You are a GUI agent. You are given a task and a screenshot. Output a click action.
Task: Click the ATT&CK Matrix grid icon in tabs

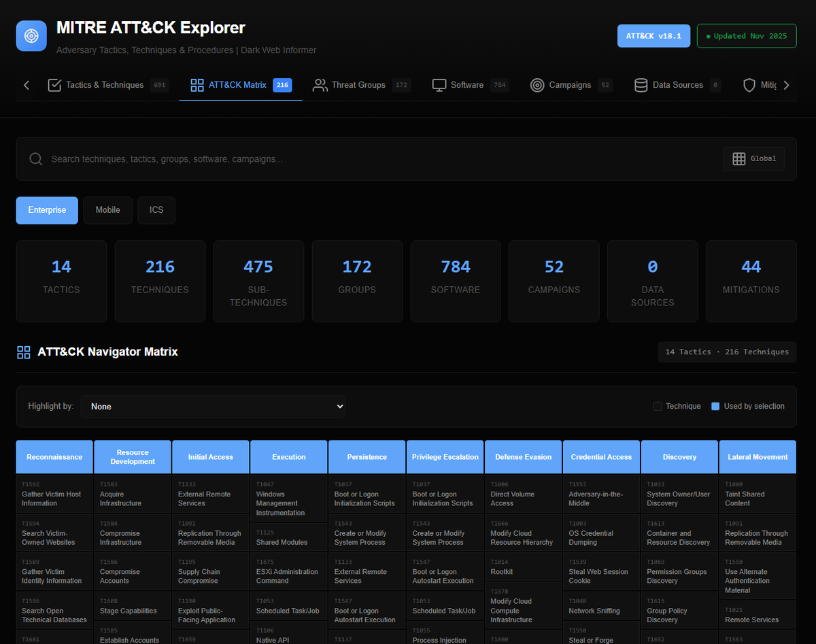tap(197, 85)
